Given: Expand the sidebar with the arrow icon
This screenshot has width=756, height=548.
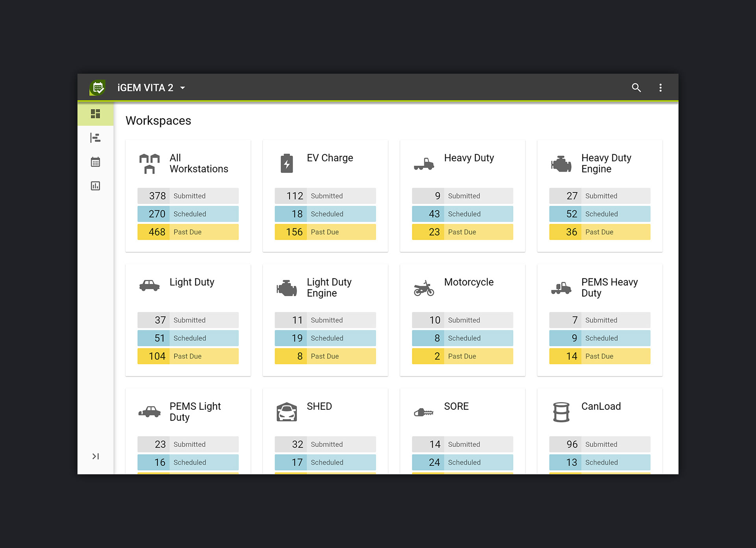Looking at the screenshot, I should (95, 456).
